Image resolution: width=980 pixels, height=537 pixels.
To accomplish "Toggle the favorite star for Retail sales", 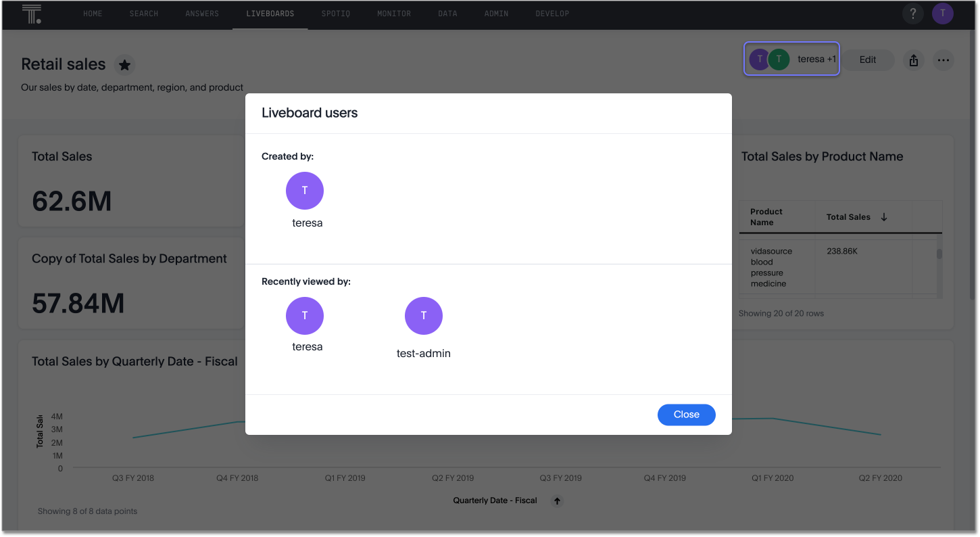I will [124, 64].
